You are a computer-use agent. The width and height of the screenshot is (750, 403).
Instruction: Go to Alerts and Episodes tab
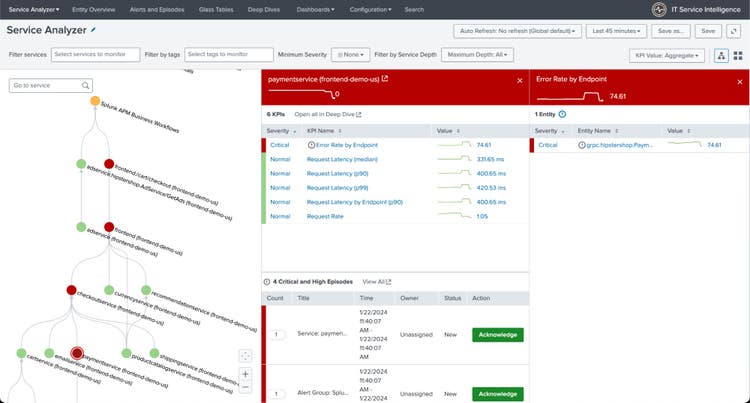[155, 9]
